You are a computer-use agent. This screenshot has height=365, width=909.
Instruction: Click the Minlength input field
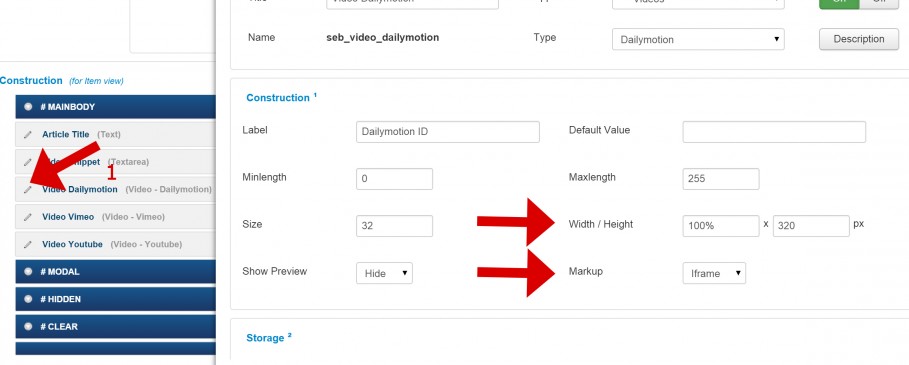394,178
